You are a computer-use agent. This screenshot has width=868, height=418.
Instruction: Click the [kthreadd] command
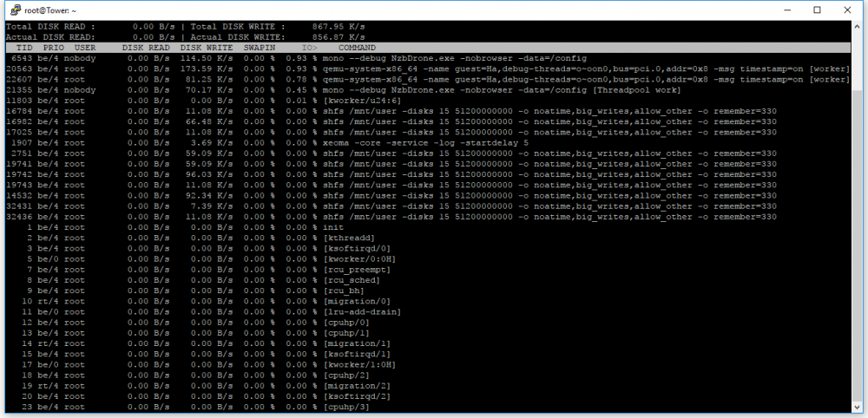click(349, 238)
